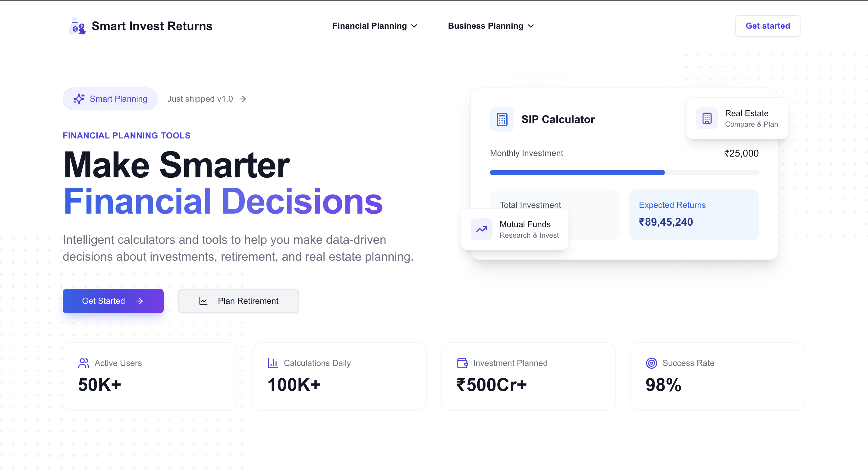Image resolution: width=868 pixels, height=470 pixels.
Task: Click the SIP Calculator icon
Action: tap(502, 119)
